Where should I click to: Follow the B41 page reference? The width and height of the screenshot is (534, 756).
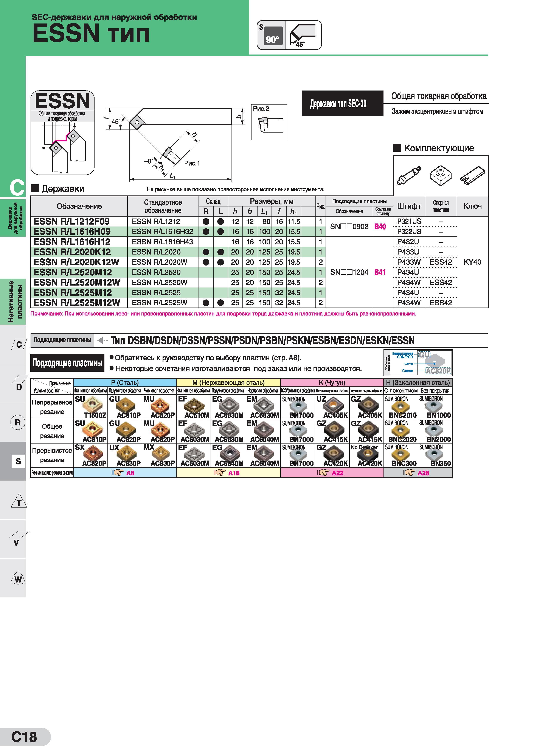pyautogui.click(x=380, y=272)
